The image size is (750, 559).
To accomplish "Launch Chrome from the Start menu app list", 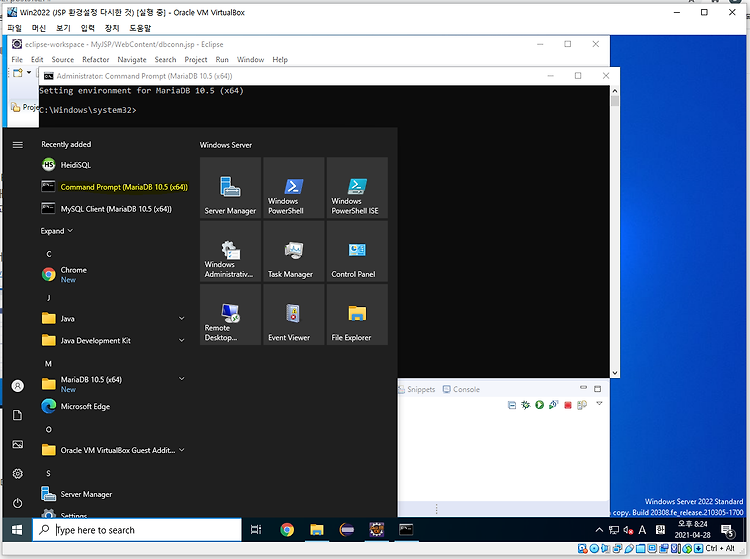I will click(114, 274).
